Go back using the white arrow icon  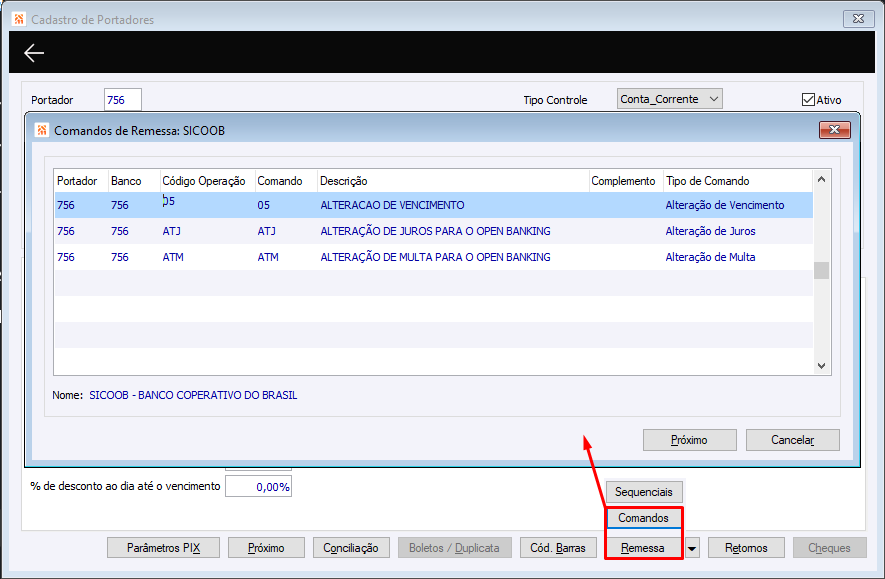point(34,53)
